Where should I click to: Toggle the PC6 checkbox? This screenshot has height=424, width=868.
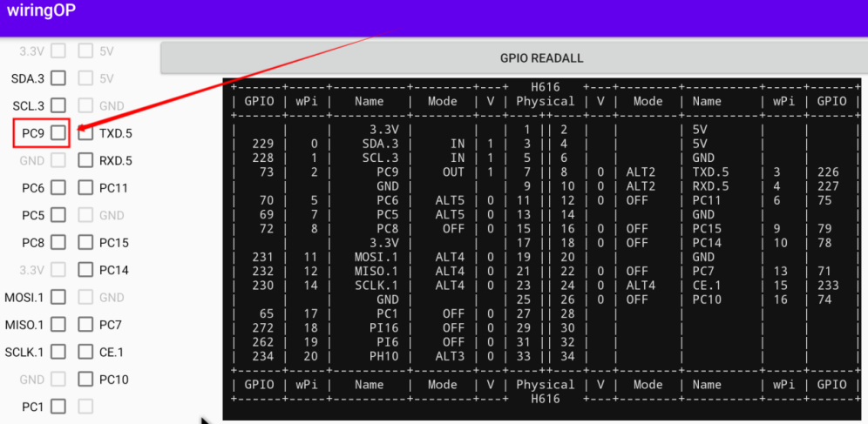(x=58, y=188)
